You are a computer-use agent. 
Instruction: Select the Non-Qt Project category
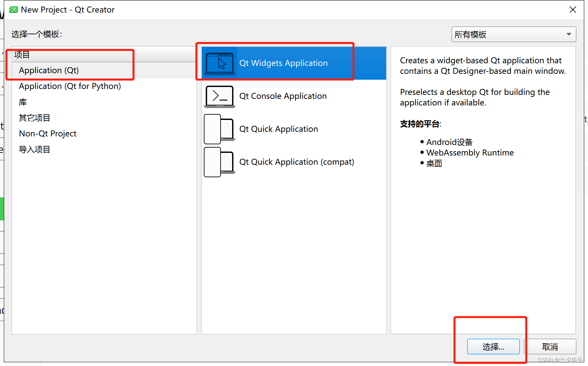point(47,133)
